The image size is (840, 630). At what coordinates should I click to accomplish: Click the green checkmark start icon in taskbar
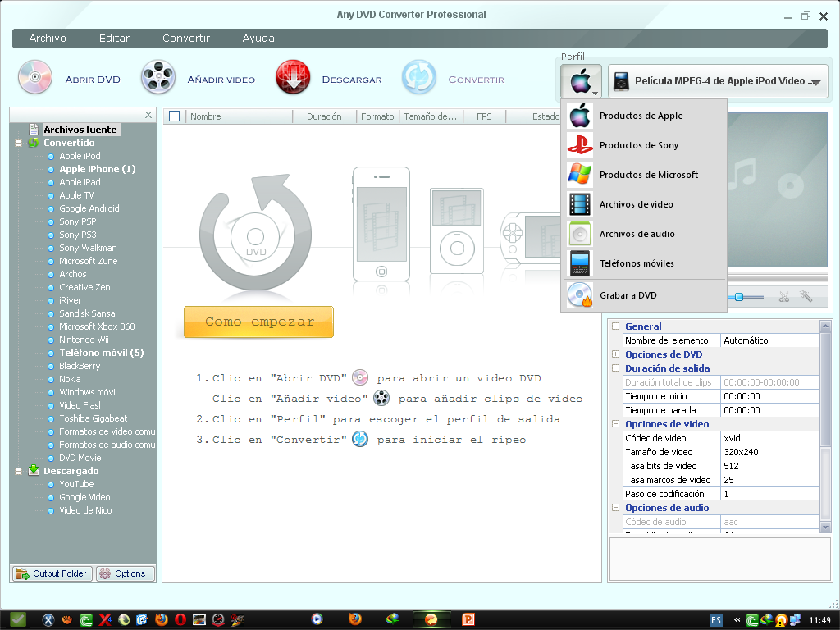click(x=18, y=620)
